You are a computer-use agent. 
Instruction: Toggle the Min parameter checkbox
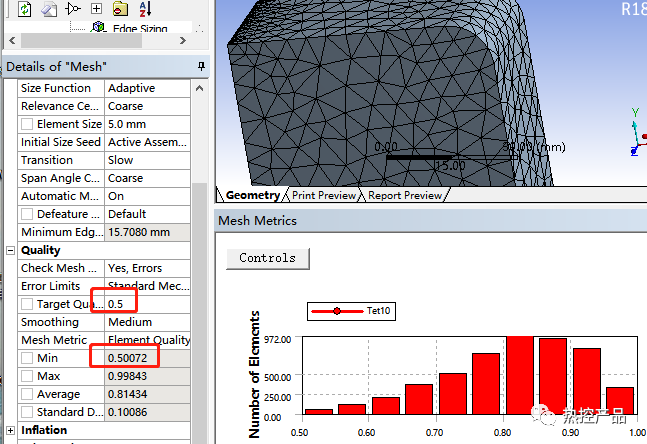tap(27, 358)
